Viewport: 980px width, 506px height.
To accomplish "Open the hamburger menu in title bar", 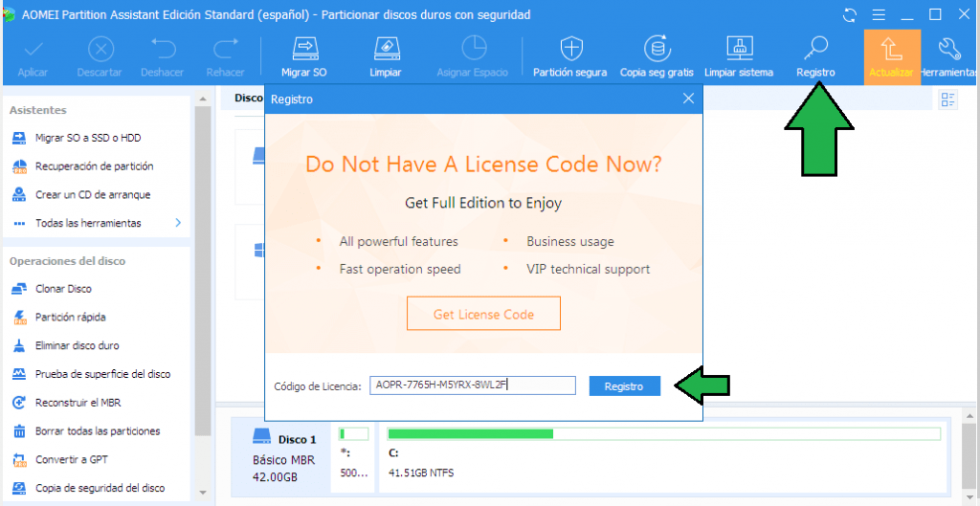I will pyautogui.click(x=879, y=15).
